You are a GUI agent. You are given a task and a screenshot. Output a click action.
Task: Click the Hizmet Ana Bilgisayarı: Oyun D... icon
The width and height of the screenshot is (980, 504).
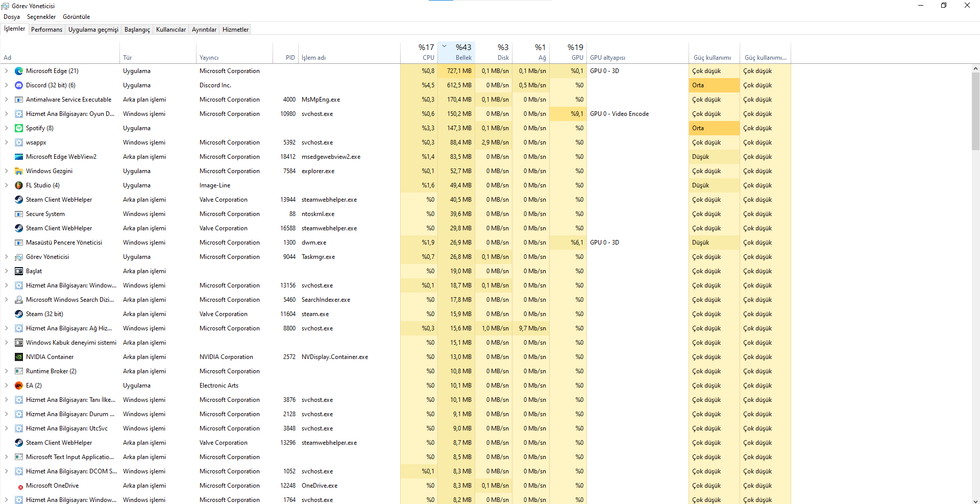point(19,114)
